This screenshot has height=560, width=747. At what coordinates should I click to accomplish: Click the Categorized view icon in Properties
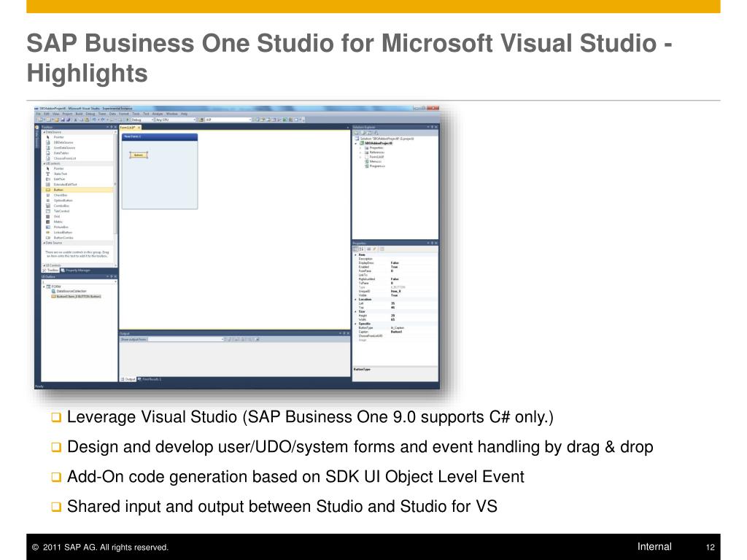click(x=355, y=249)
